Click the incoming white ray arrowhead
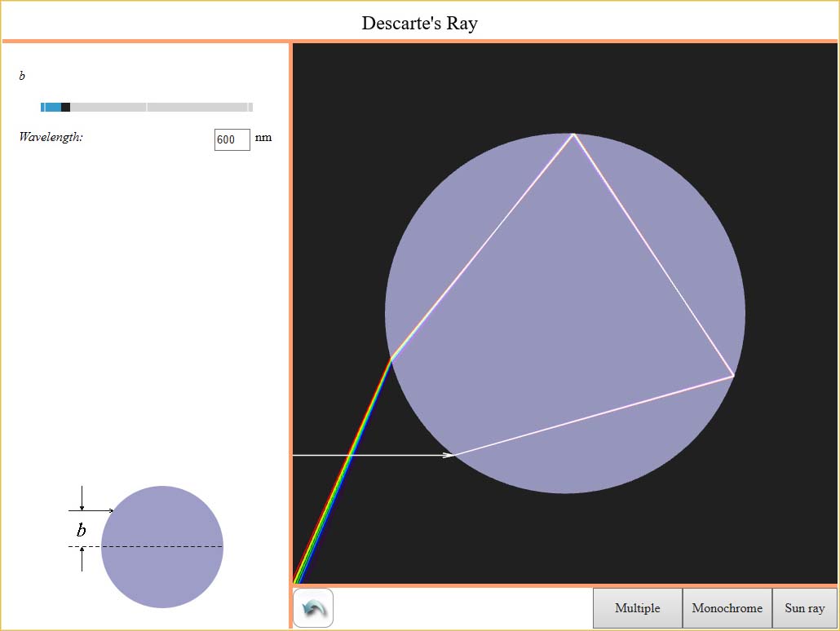The width and height of the screenshot is (840, 631). tap(448, 455)
